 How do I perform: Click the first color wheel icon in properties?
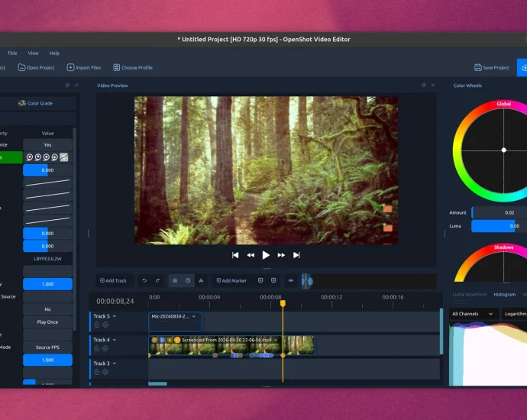tap(30, 157)
